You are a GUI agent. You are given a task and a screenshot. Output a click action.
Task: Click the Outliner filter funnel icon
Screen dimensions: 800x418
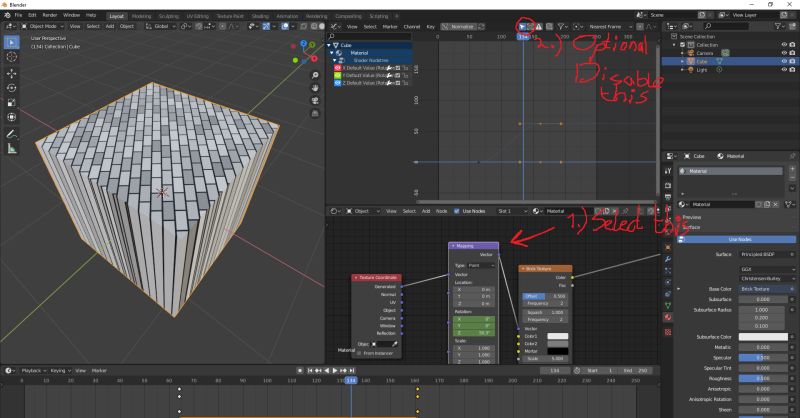click(x=779, y=26)
